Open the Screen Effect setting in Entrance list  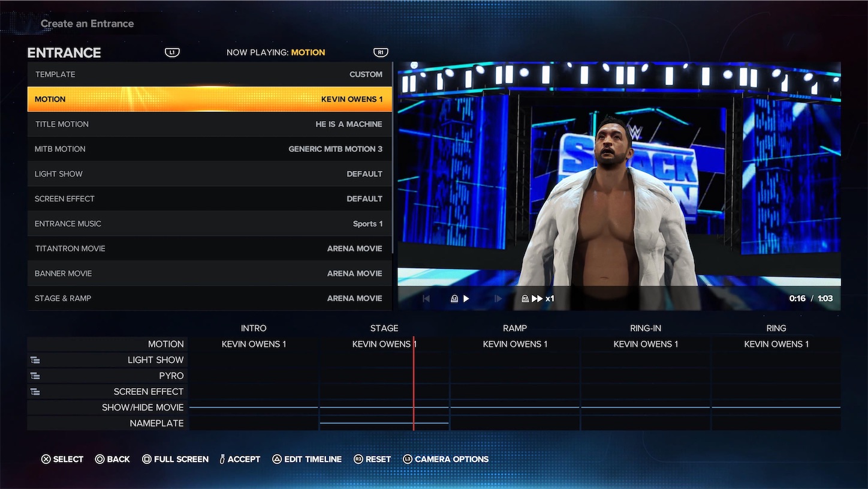[x=210, y=199]
